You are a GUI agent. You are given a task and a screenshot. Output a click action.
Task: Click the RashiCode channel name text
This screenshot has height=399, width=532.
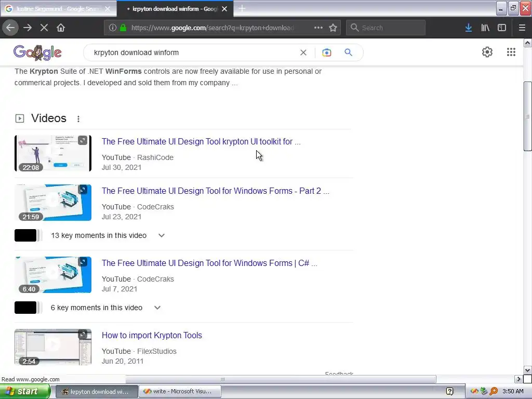click(155, 157)
